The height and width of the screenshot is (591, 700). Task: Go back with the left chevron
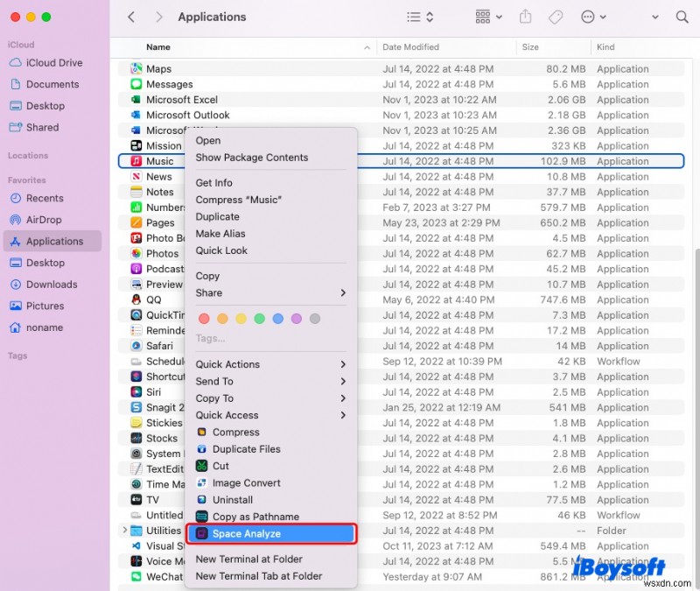click(x=130, y=17)
